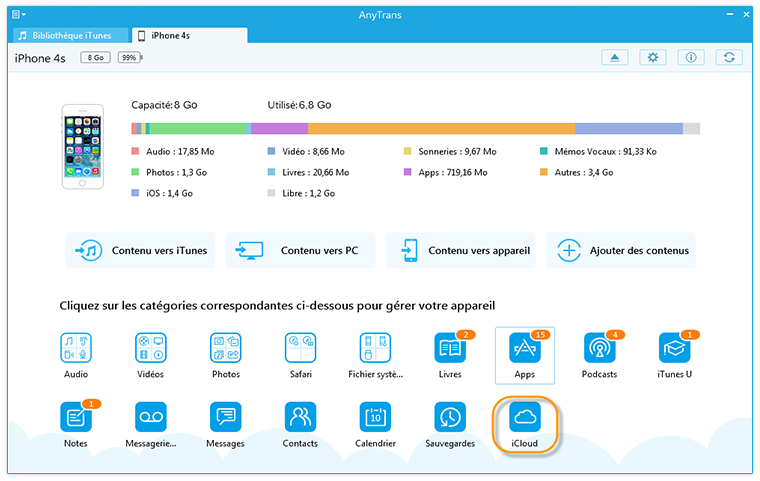
Task: Open the Audio category
Action: pos(76,355)
